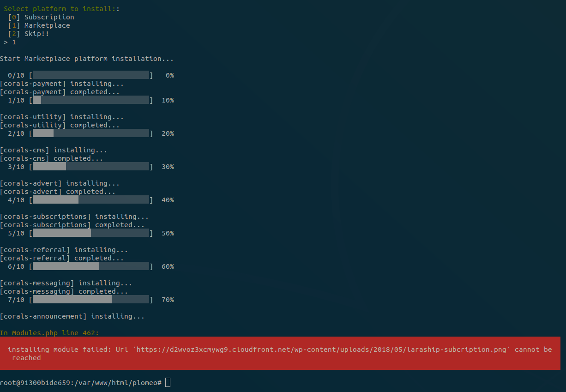Click "[corals-utility] installing..." line
This screenshot has width=566, height=392.
[62, 117]
